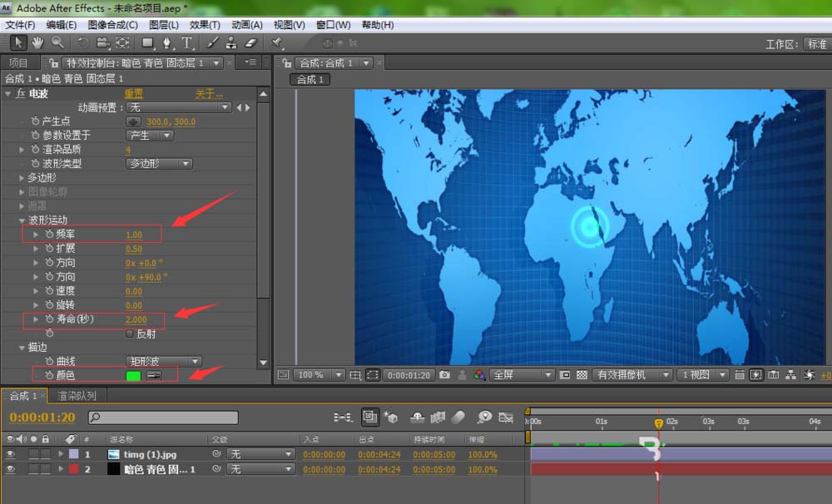The width and height of the screenshot is (832, 504).
Task: Toggle visibility of the 暗色 青色 solid layer
Action: click(x=10, y=470)
